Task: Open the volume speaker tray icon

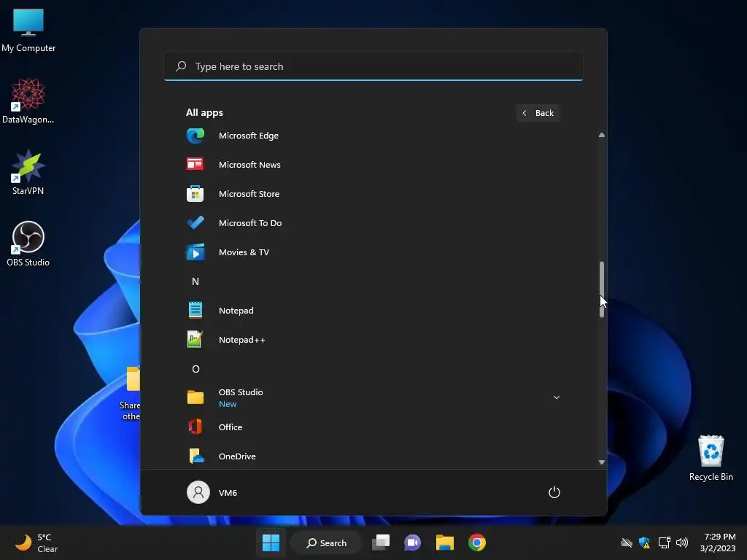Action: [682, 542]
